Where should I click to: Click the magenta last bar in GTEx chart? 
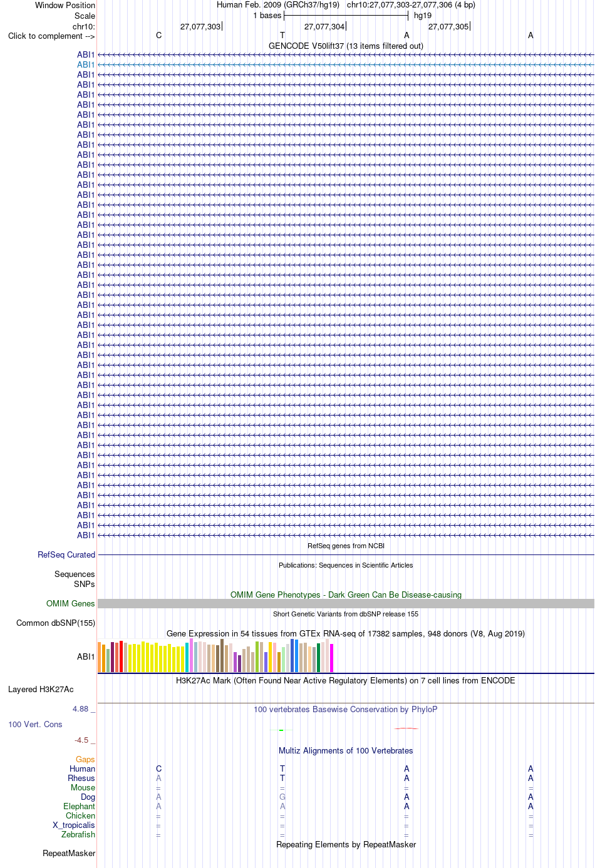332,658
